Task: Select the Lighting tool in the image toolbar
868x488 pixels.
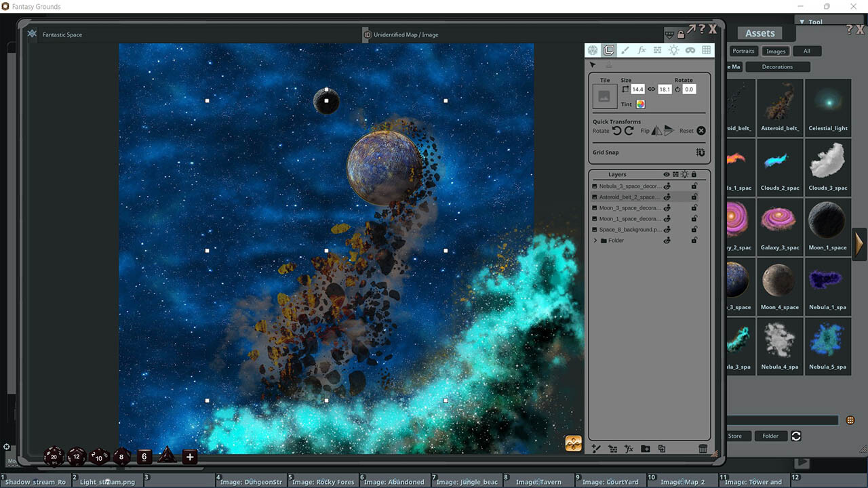Action: (674, 49)
